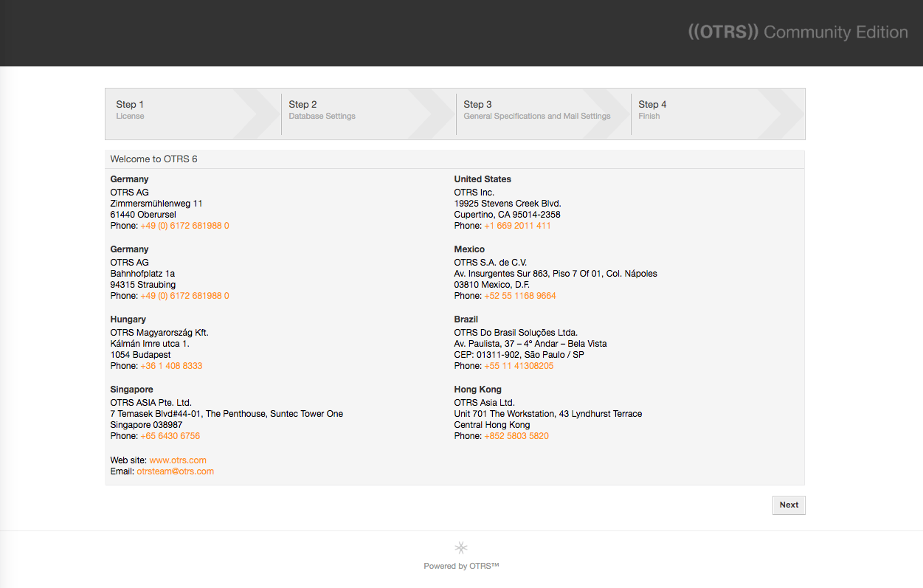This screenshot has width=923, height=588.
Task: Call the Straubing Germany office phone number
Action: 184,296
